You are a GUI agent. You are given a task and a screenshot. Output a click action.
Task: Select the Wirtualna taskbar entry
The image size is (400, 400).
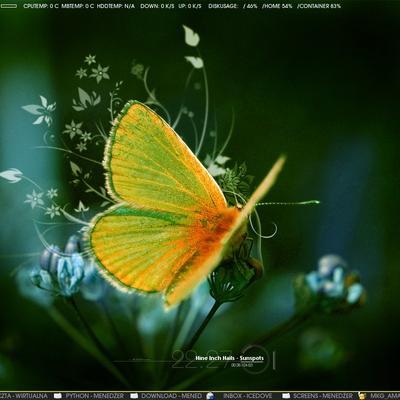24,396
